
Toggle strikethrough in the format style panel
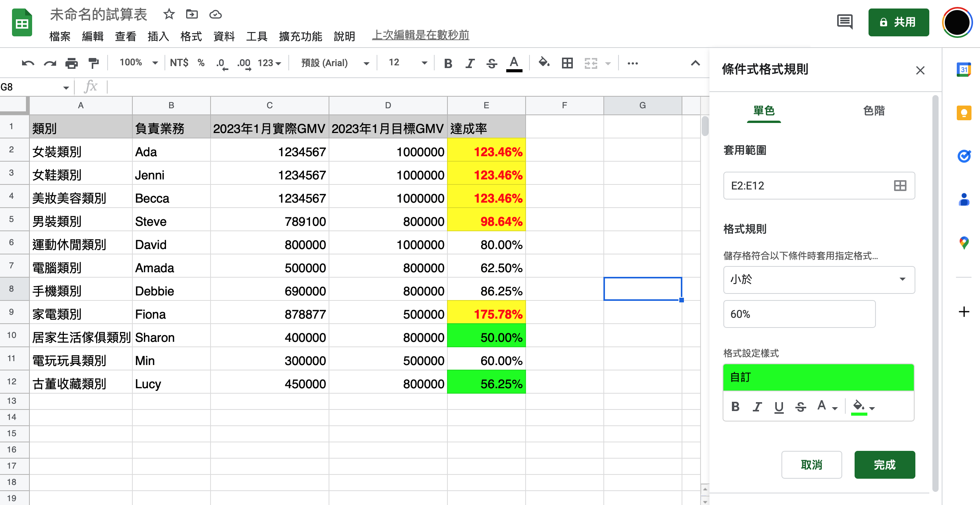800,406
